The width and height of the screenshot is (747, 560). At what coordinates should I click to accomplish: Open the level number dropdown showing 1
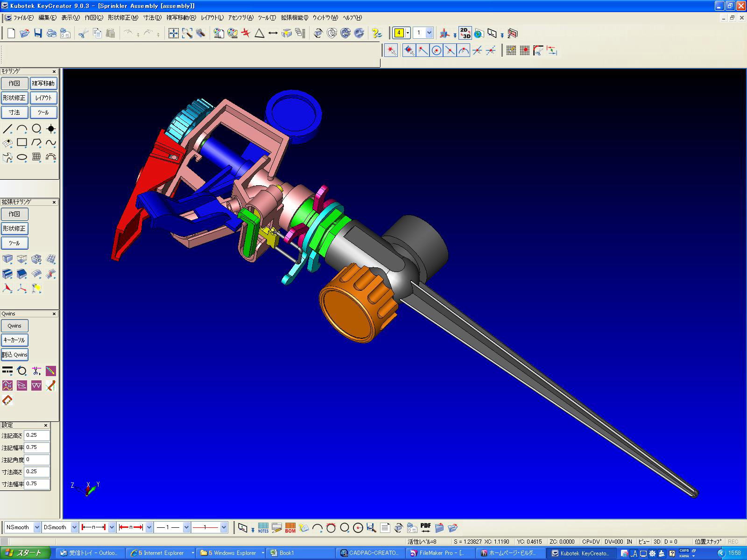429,33
